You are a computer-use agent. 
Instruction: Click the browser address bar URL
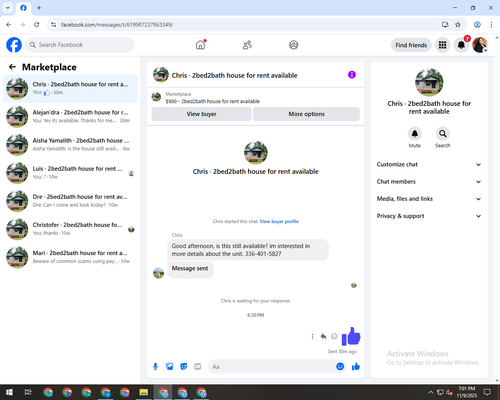117,25
